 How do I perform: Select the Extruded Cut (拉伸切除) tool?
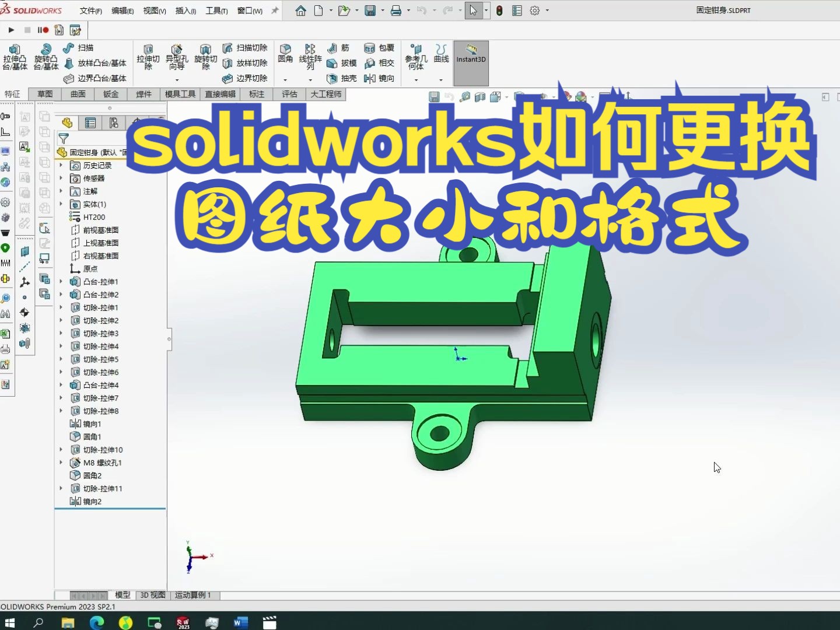(x=148, y=57)
